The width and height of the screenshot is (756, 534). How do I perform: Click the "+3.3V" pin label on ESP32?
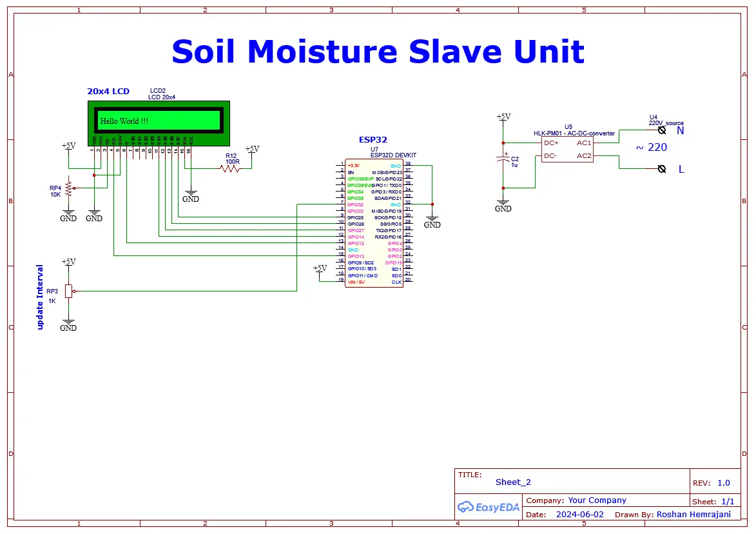353,166
